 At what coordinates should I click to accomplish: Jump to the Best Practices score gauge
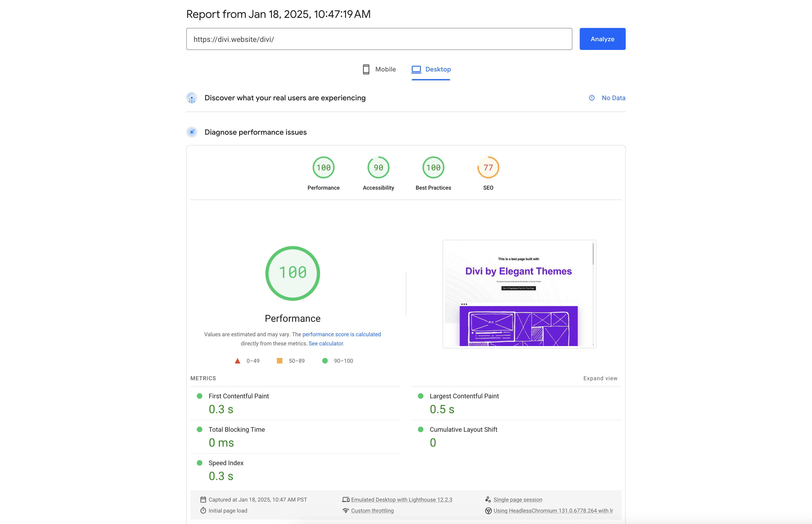coord(433,168)
